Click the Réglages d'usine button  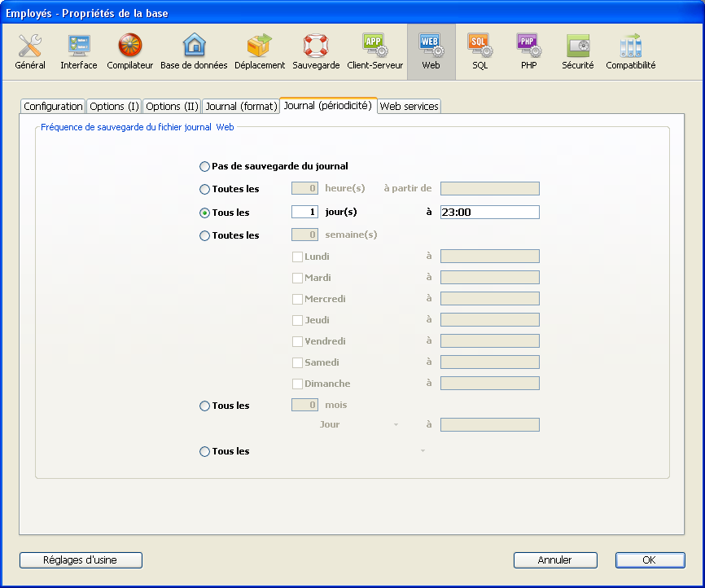[81, 560]
